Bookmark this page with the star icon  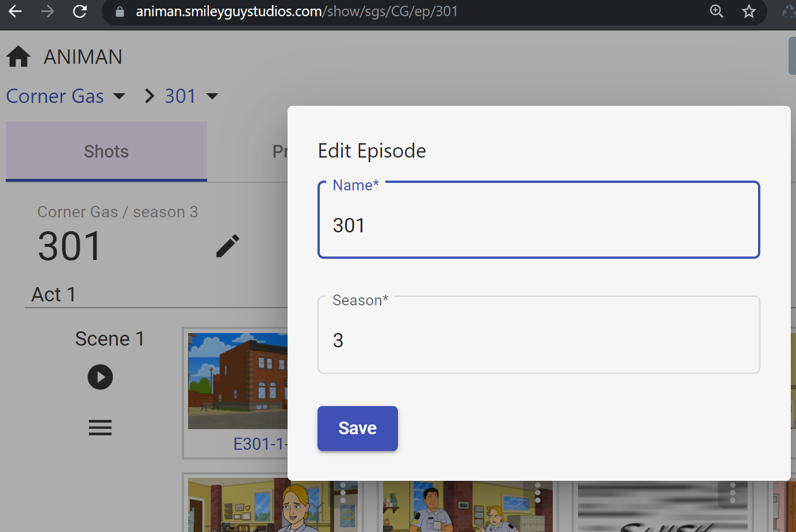coord(748,12)
